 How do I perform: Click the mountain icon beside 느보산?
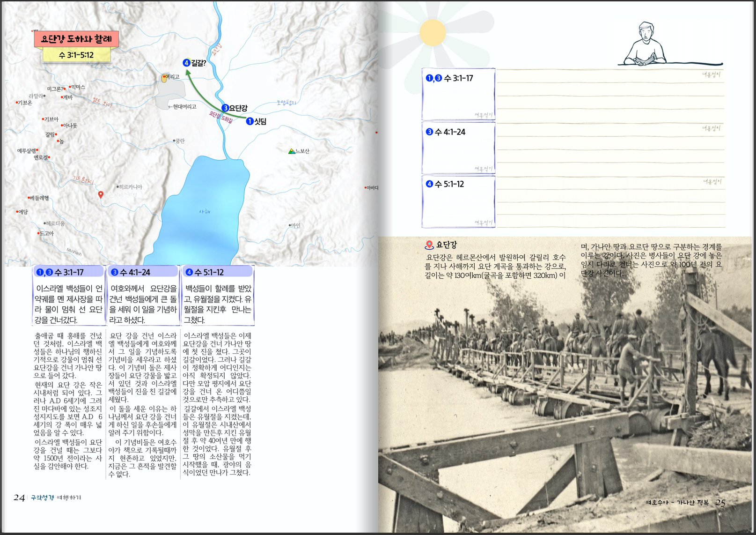click(x=292, y=151)
